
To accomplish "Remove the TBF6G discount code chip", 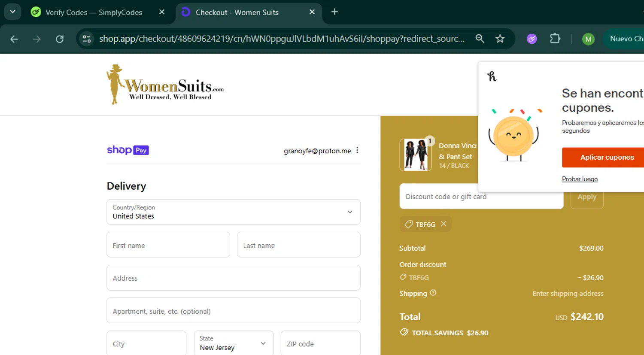I will point(444,224).
